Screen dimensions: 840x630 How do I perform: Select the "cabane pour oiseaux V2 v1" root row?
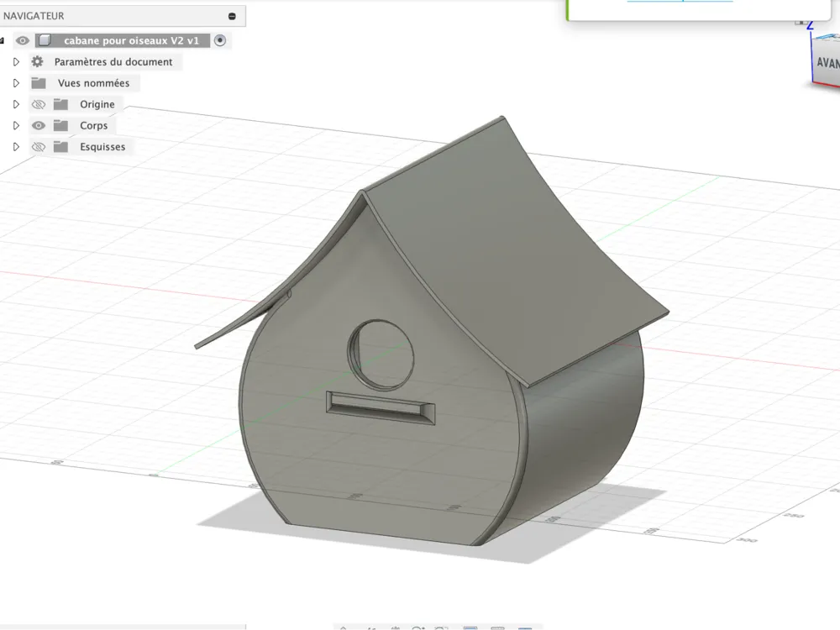[123, 40]
